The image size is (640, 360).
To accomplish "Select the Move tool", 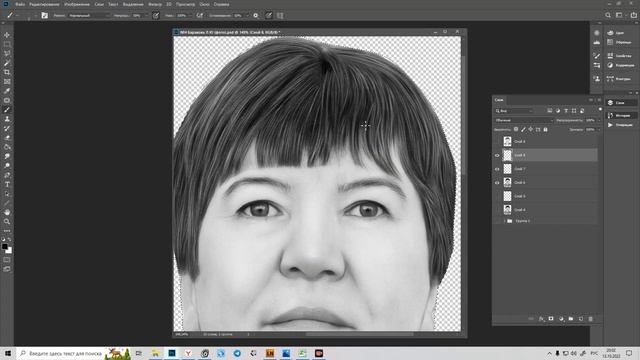I will tap(7, 35).
